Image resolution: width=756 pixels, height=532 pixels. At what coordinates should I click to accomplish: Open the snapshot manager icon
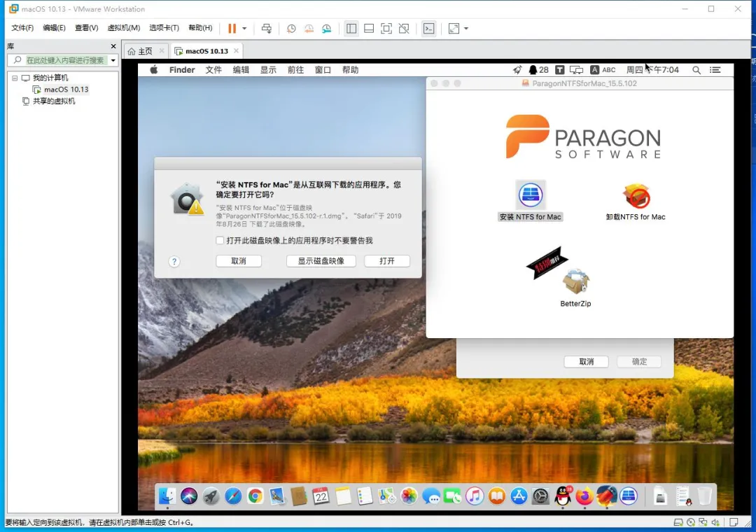coord(327,29)
